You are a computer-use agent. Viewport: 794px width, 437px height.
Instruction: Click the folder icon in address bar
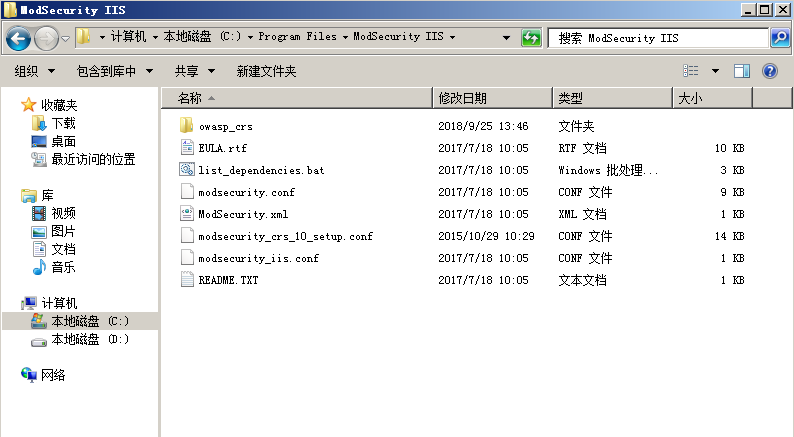(x=84, y=36)
